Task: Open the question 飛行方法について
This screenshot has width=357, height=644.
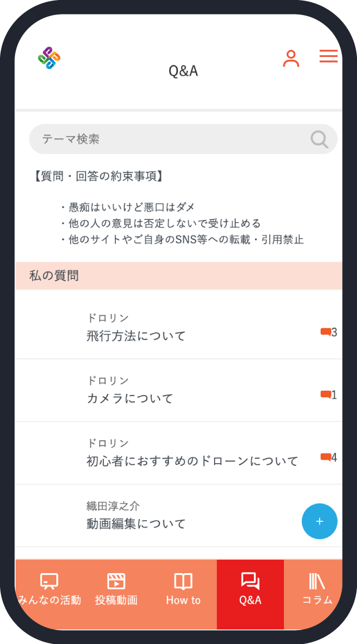Action: click(x=136, y=336)
